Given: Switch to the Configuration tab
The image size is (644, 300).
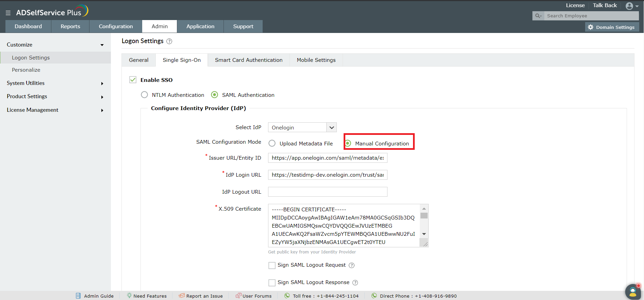Looking at the screenshot, I should [116, 27].
